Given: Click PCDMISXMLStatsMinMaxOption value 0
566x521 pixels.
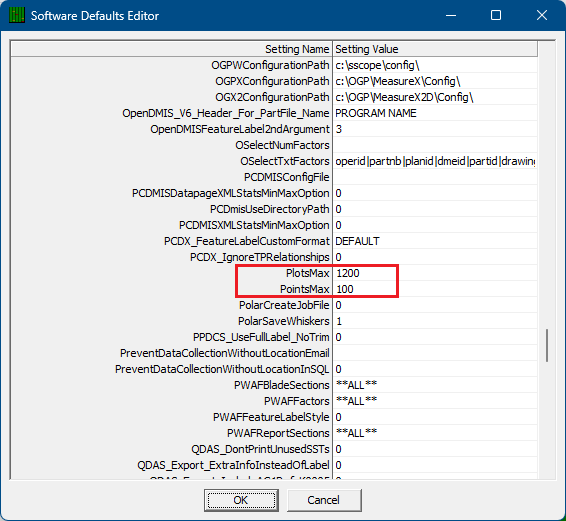Looking at the screenshot, I should click(435, 225).
